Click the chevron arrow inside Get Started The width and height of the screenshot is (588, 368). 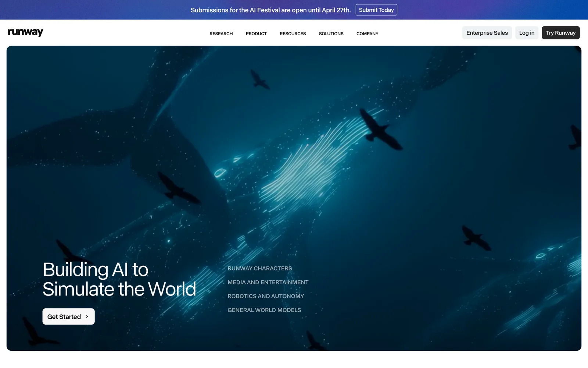87,316
